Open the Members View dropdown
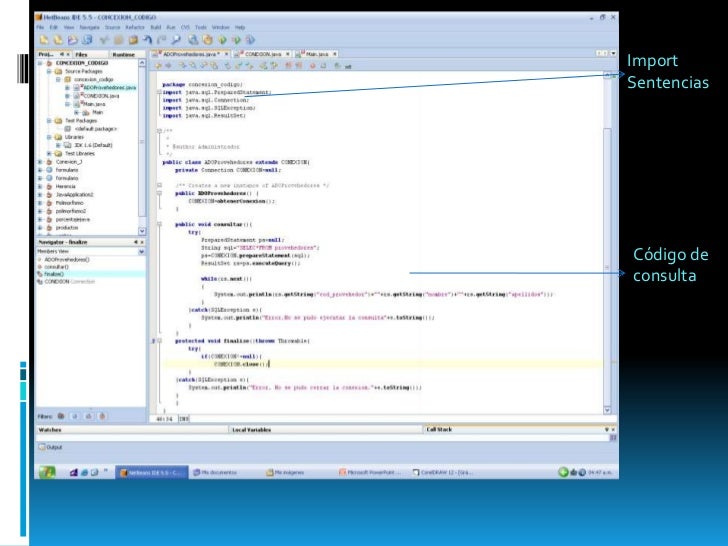Screen dimensions: 728x546 coord(142,251)
